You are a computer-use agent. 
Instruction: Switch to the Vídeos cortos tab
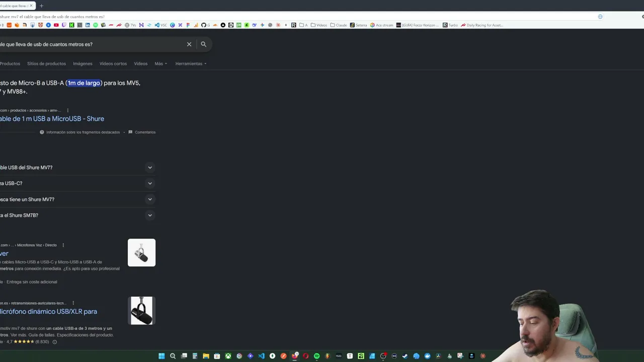pos(113,64)
